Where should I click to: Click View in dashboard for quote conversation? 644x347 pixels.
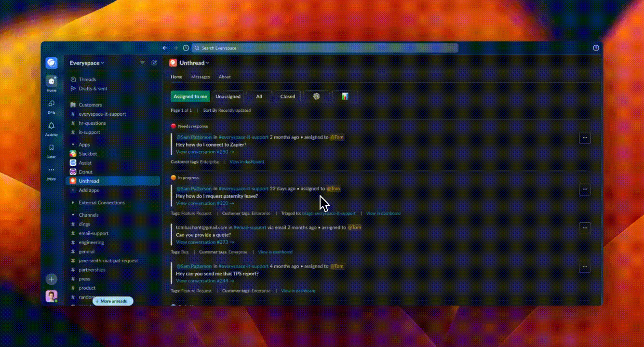275,252
